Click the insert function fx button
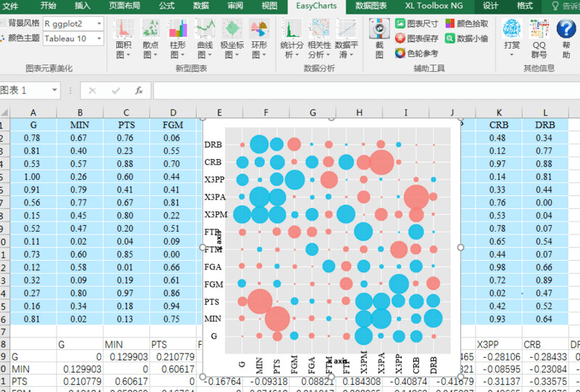This screenshot has width=580, height=392. coord(139,91)
